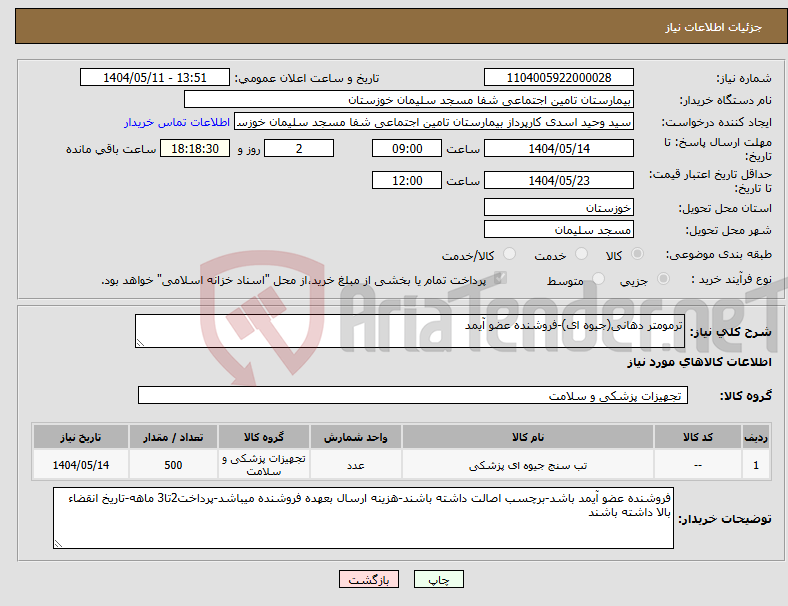Click the شماره نیاز field 1104005922000028
The image size is (788, 606).
[558, 77]
